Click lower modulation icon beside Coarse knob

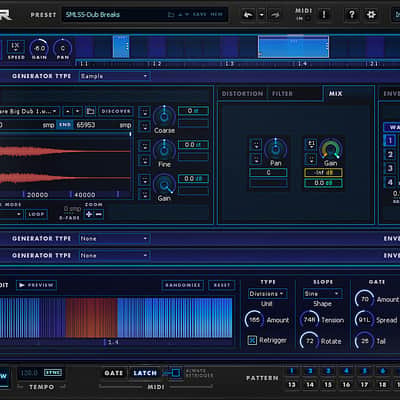click(x=144, y=127)
